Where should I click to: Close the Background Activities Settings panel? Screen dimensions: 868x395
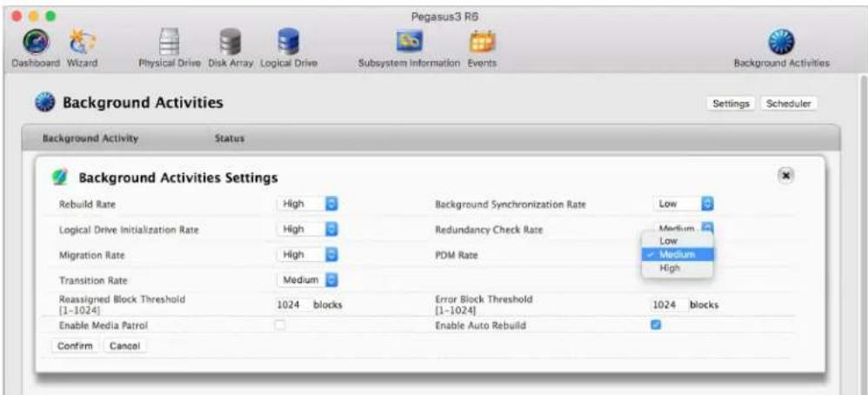(x=785, y=175)
